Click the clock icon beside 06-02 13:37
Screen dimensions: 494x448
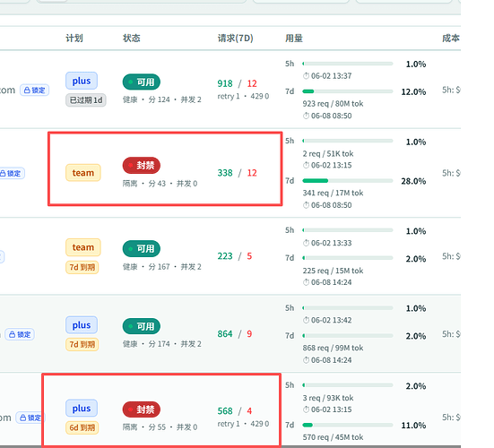306,76
